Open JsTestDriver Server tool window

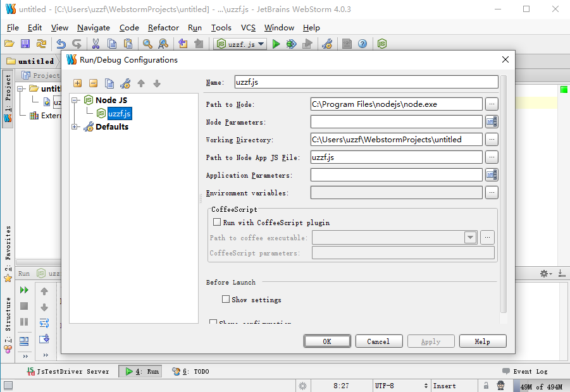coord(68,371)
